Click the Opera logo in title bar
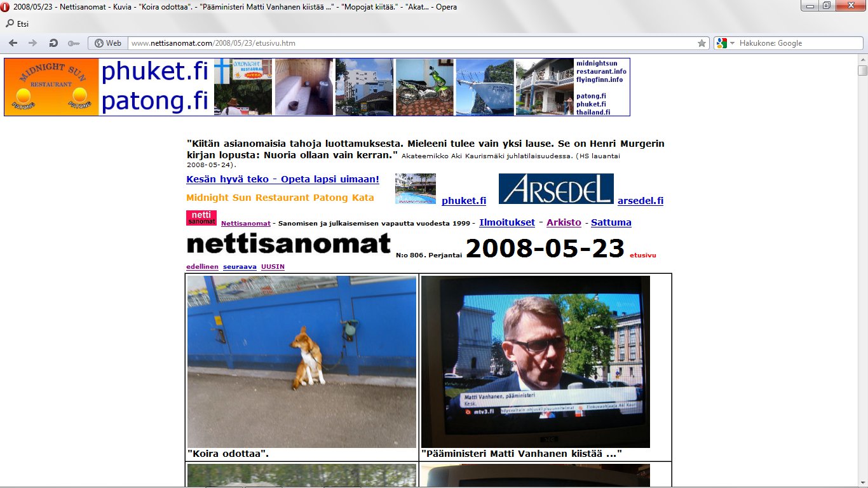Screen dimensions: 868x488 pyautogui.click(x=6, y=7)
